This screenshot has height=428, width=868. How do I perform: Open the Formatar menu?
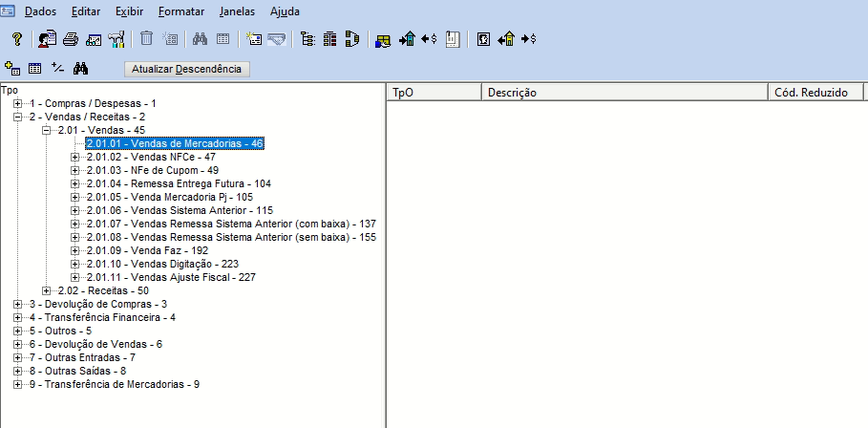[180, 12]
